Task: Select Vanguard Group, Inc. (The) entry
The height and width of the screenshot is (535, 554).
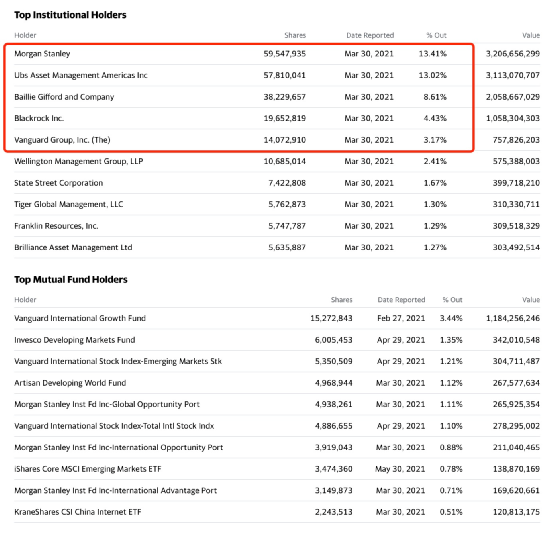Action: click(x=62, y=140)
